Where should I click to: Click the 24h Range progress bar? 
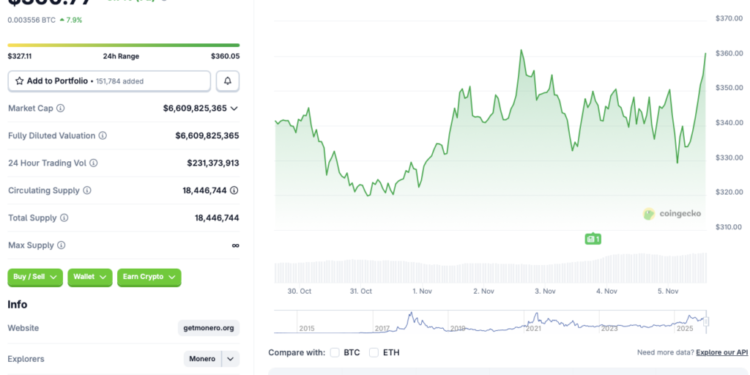point(123,45)
